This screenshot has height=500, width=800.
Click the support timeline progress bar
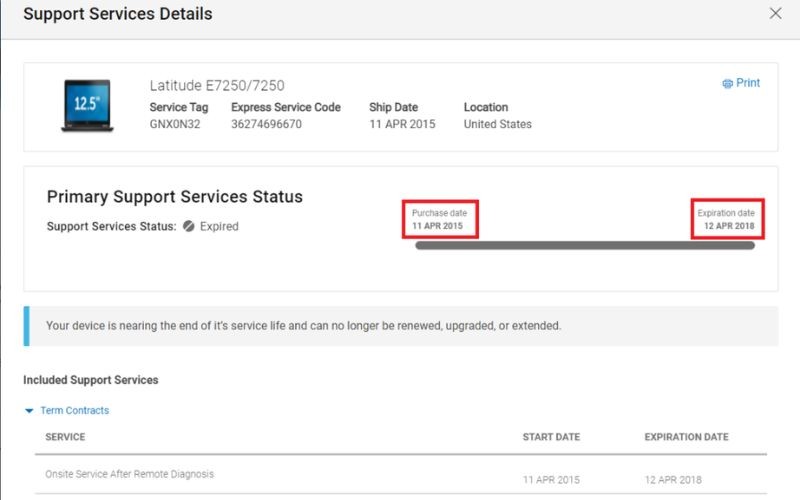click(585, 246)
